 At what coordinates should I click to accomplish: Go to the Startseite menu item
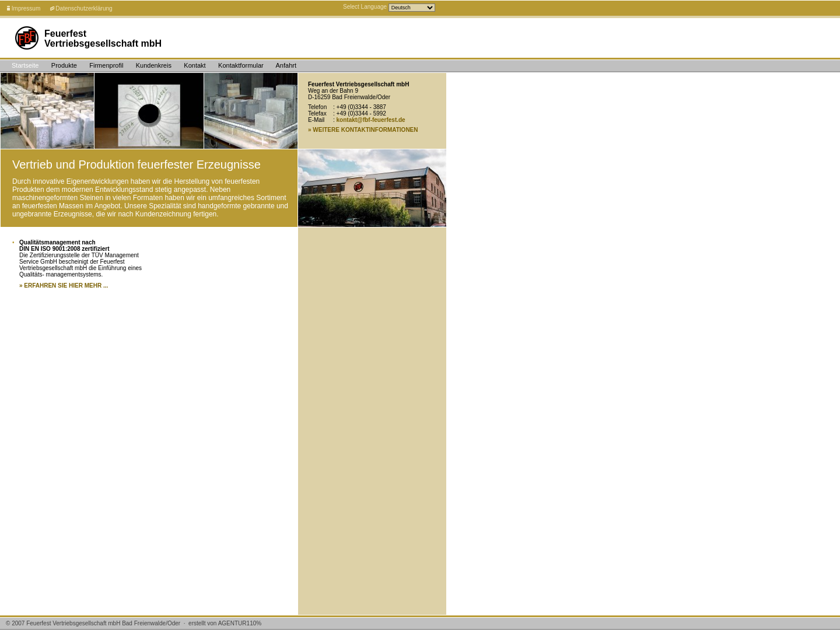coord(25,65)
